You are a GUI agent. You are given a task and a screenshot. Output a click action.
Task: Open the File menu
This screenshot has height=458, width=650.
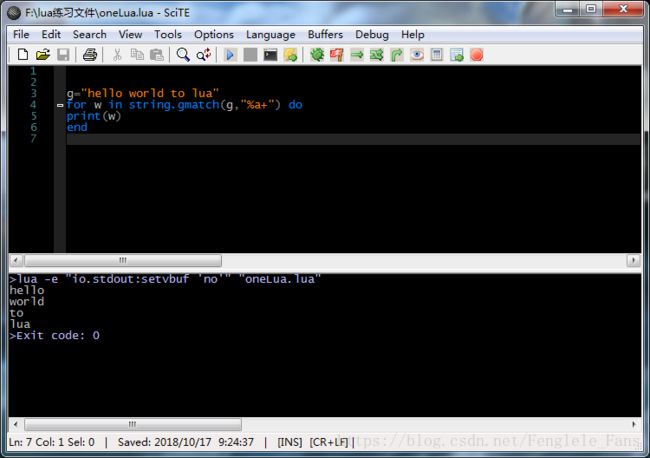(x=21, y=34)
